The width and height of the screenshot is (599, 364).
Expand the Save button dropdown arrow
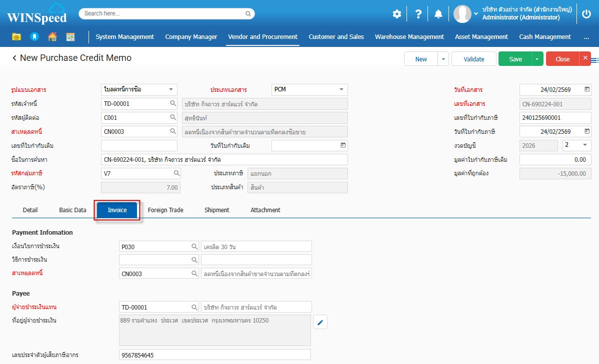(x=537, y=59)
